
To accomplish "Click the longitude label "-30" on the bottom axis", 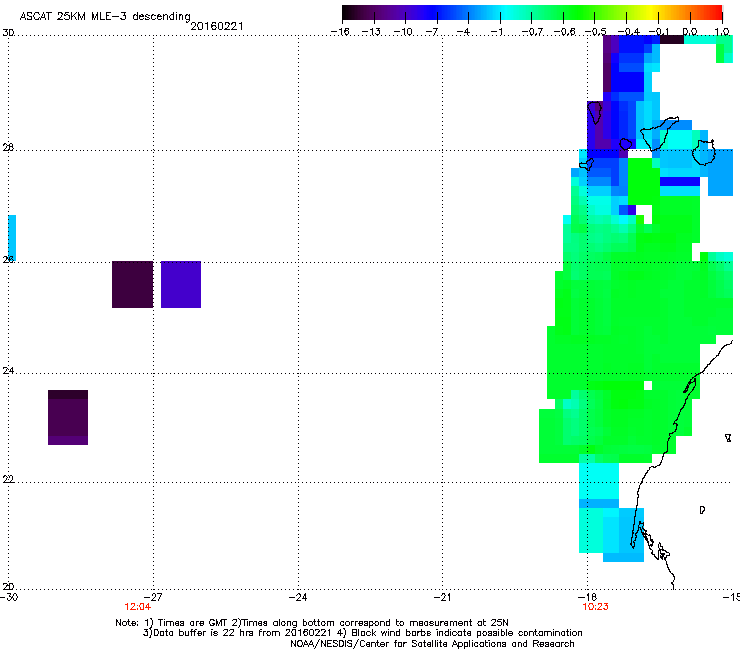I will 9,597.
